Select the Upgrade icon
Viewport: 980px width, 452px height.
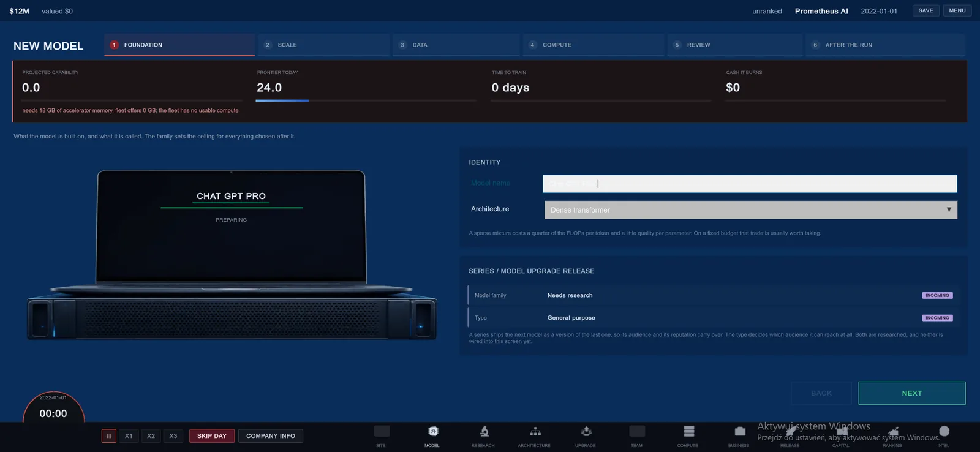pyautogui.click(x=586, y=431)
